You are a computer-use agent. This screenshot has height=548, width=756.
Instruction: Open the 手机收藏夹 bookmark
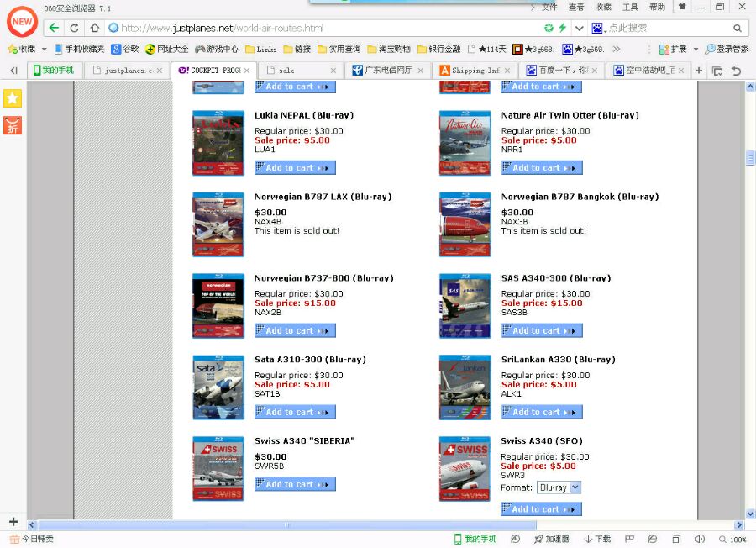coord(80,49)
